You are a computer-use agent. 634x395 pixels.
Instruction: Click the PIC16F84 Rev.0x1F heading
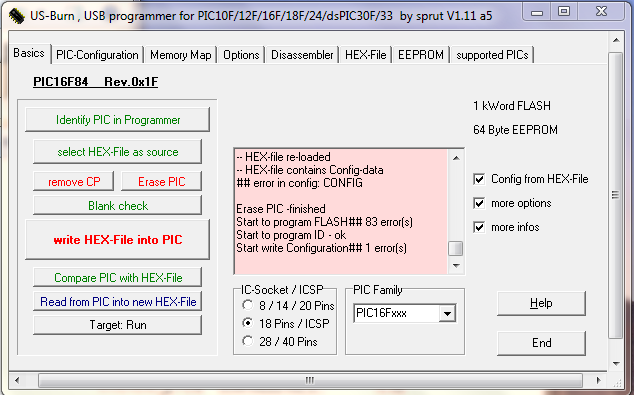point(95,82)
